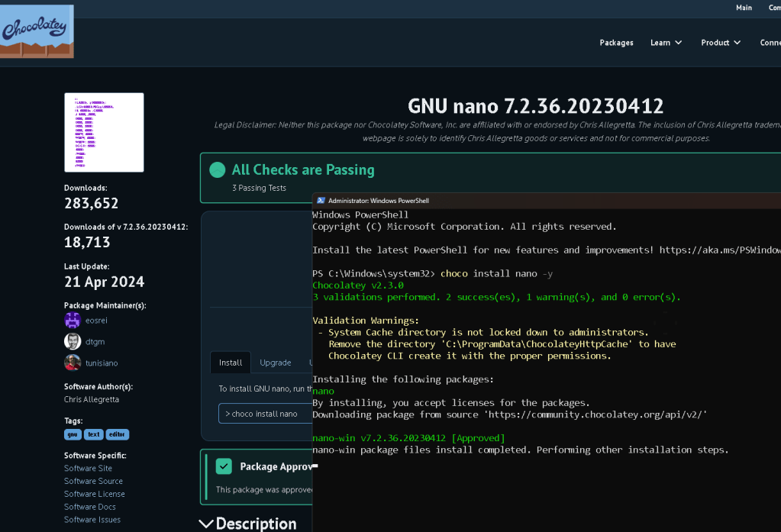Viewport: 781px width, 532px height.
Task: Open dtgm maintainer profile link
Action: (x=95, y=342)
